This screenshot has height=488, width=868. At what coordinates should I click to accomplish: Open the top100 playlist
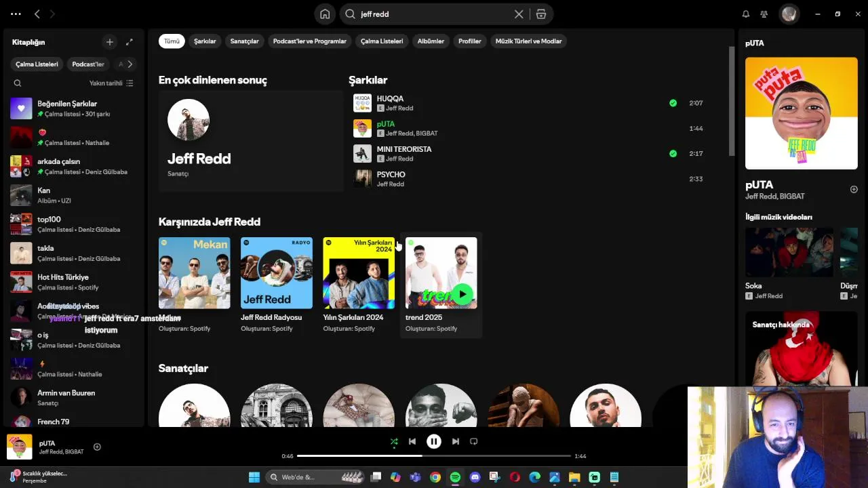pyautogui.click(x=74, y=224)
